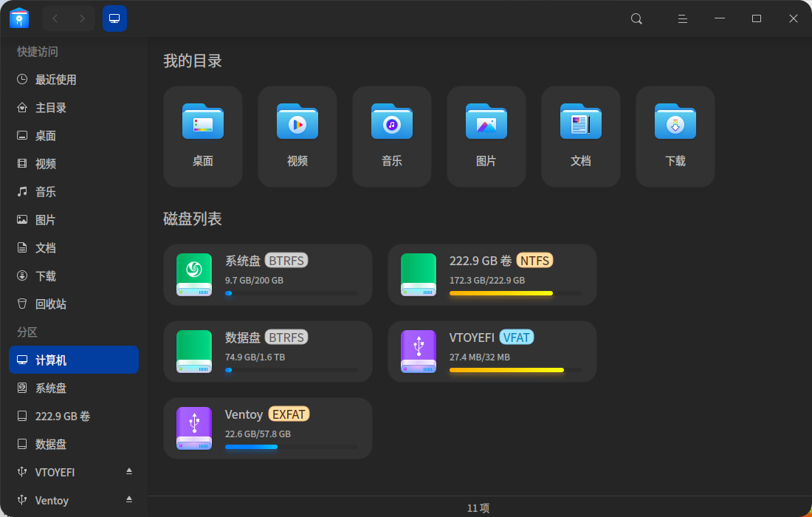Click the 11 项 status bar text

click(478, 507)
